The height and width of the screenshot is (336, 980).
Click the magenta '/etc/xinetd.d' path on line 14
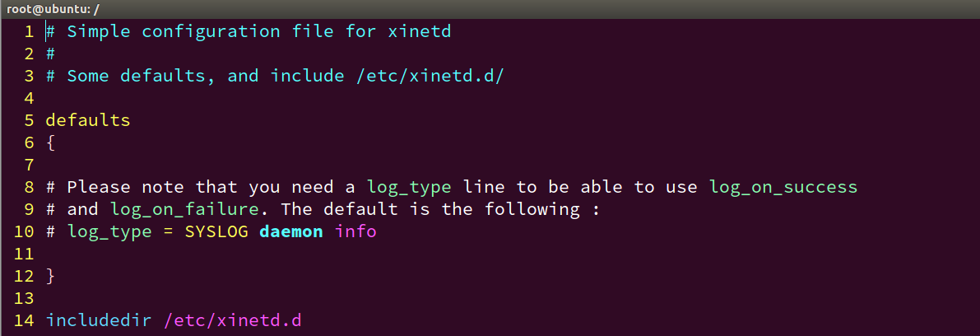click(233, 321)
